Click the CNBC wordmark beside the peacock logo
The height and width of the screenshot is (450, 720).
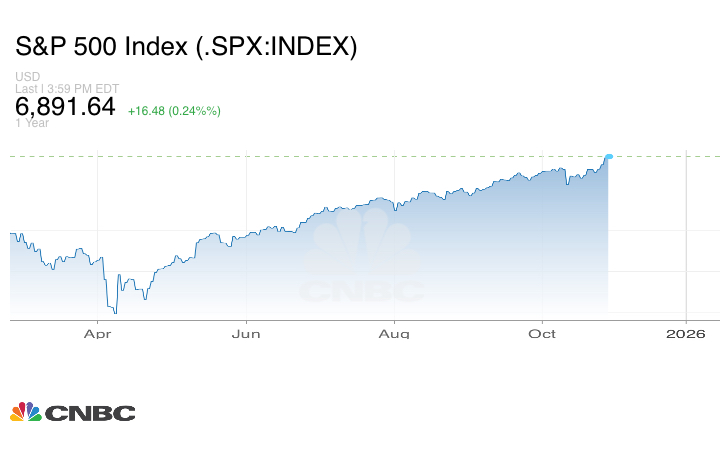click(90, 413)
